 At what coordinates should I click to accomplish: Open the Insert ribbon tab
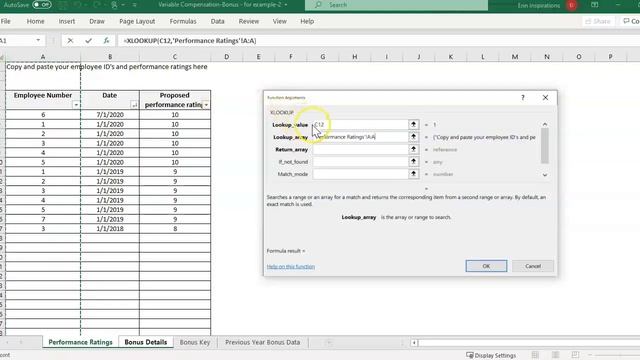click(x=67, y=21)
